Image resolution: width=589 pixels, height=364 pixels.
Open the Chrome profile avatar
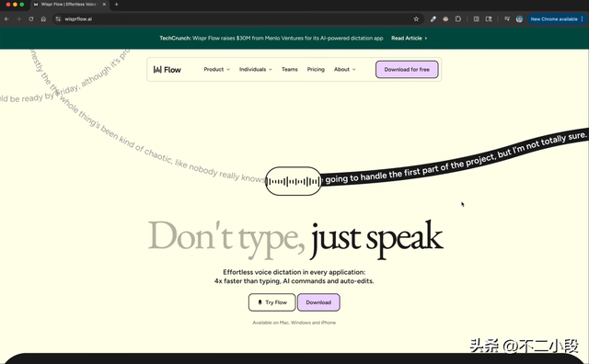click(x=519, y=18)
